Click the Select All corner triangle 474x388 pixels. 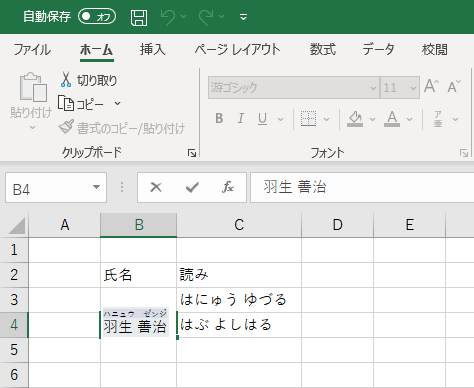pyautogui.click(x=17, y=226)
